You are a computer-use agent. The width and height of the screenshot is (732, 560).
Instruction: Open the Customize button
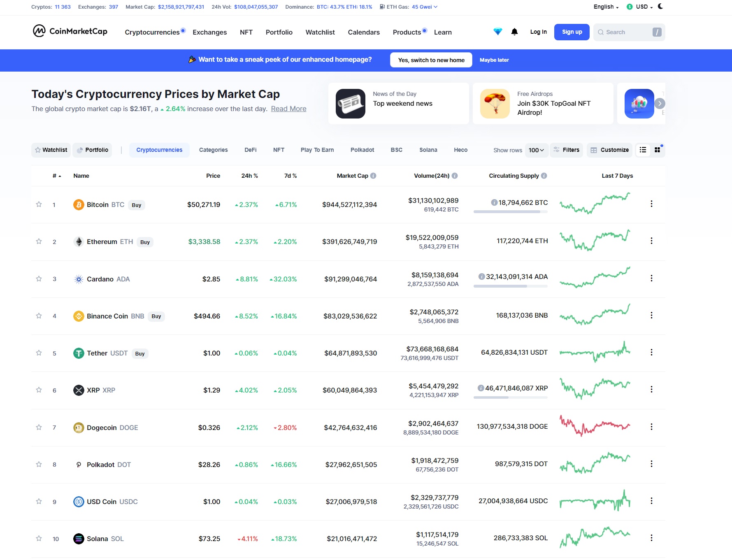click(x=610, y=150)
